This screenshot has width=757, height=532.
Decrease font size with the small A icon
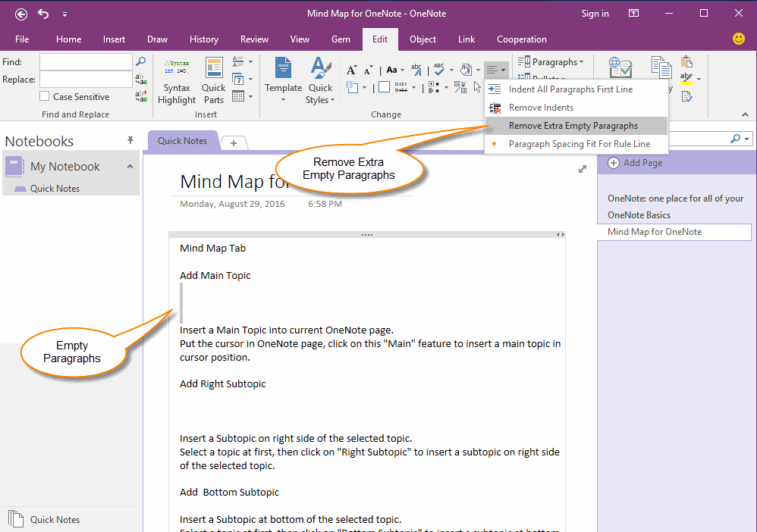369,70
